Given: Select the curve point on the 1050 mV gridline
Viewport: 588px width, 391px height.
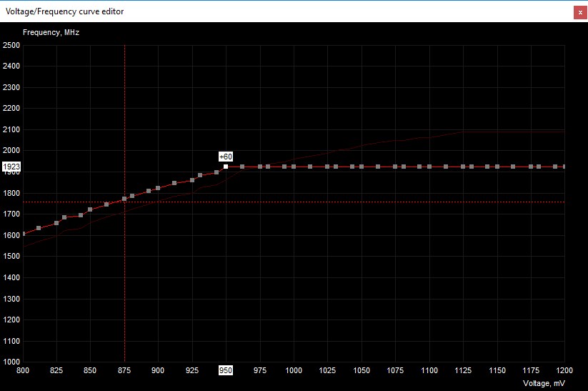Looking at the screenshot, I should tap(362, 167).
